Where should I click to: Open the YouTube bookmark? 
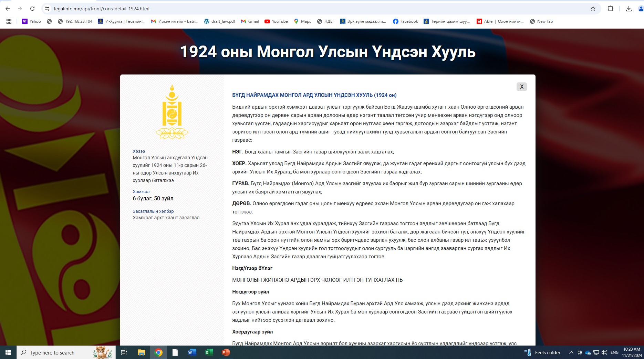pos(276,21)
